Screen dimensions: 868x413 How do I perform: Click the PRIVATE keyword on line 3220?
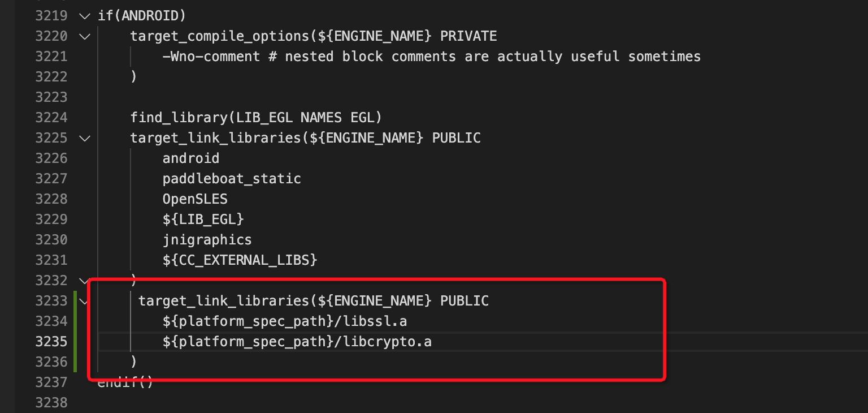pyautogui.click(x=468, y=36)
